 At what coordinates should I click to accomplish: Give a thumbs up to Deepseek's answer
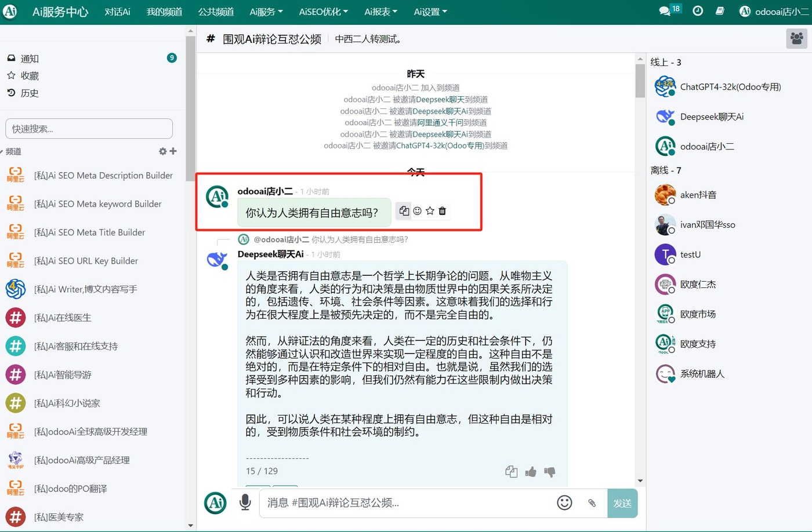531,472
